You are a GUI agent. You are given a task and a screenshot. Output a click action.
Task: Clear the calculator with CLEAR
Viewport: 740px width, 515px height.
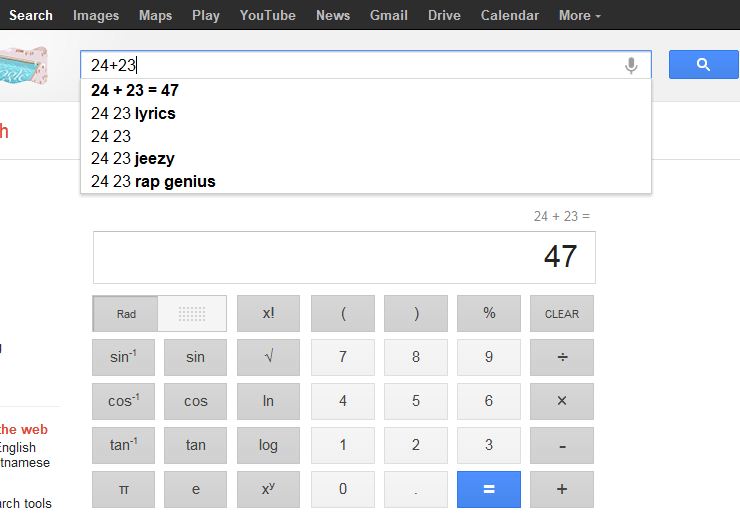[x=562, y=313]
